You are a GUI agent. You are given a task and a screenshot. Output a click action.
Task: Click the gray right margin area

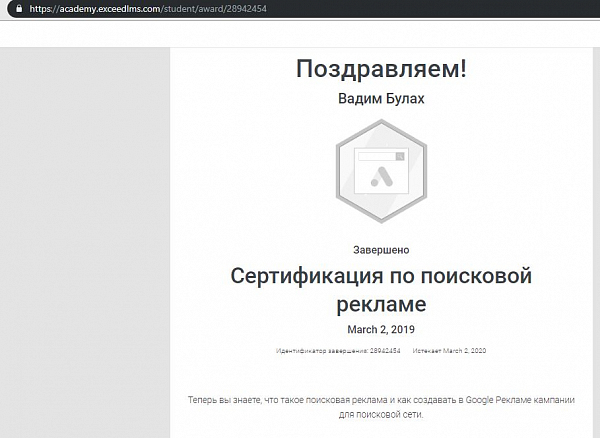pos(595,250)
